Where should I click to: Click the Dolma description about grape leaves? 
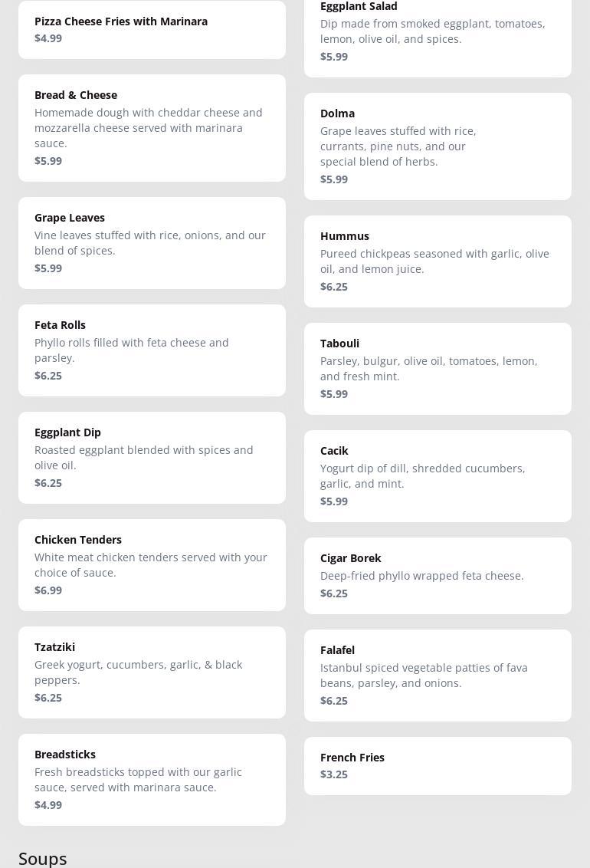click(398, 146)
